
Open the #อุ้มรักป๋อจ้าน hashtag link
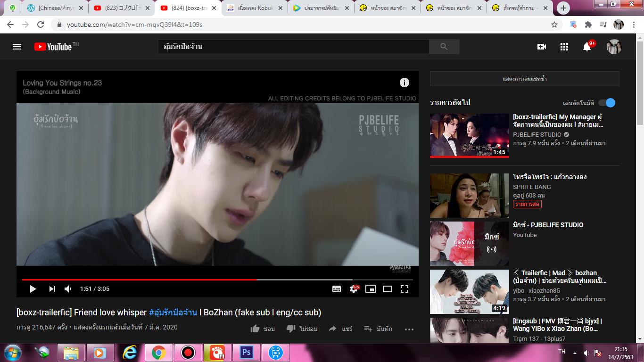[173, 313]
